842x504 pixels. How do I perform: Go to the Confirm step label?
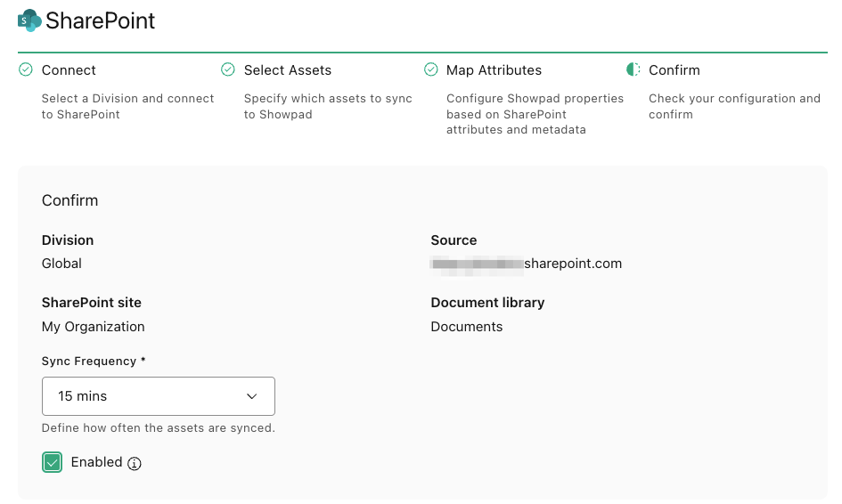(674, 70)
